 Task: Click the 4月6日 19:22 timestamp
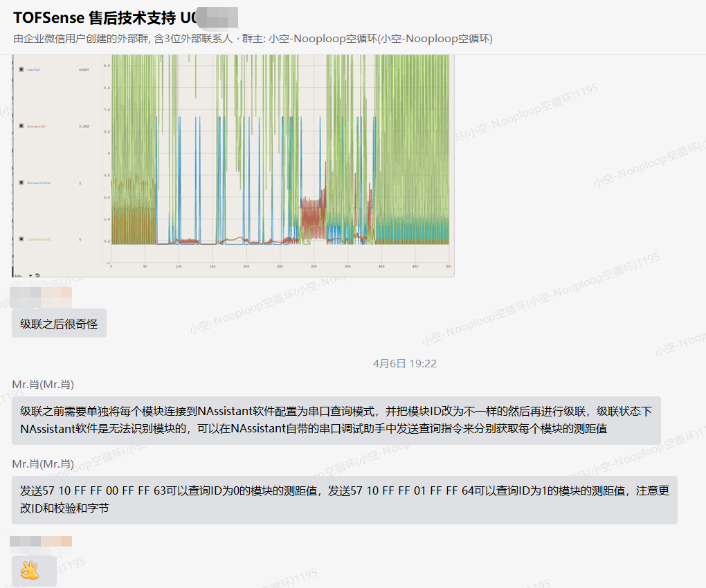tap(404, 363)
